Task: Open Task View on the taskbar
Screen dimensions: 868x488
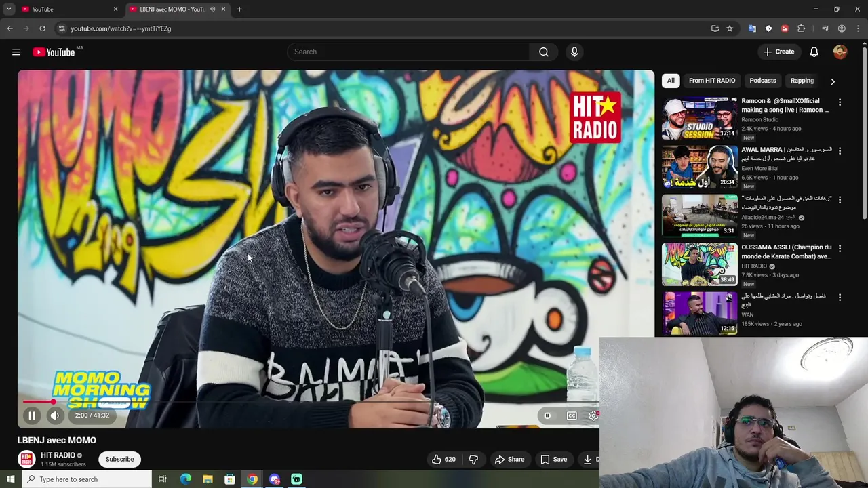Action: (163, 479)
